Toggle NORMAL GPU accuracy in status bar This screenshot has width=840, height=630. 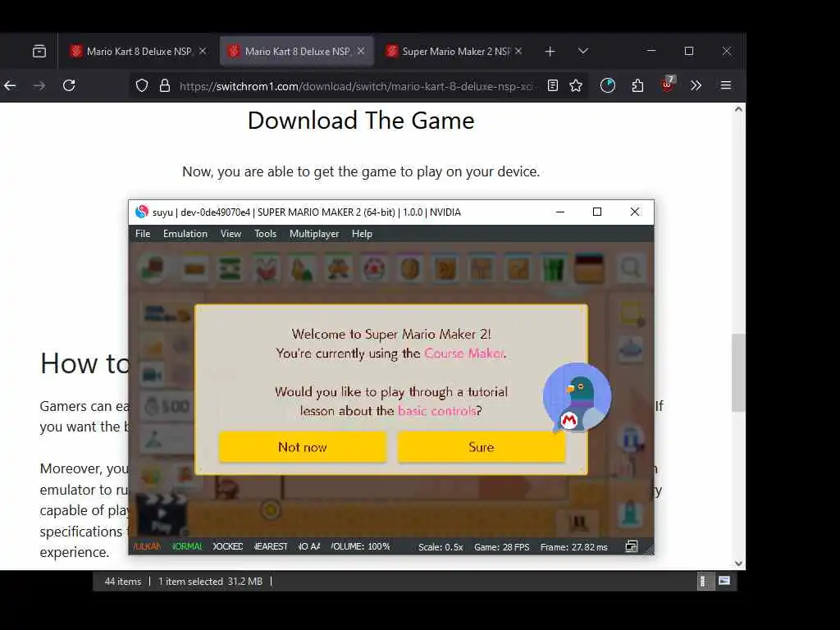(188, 546)
